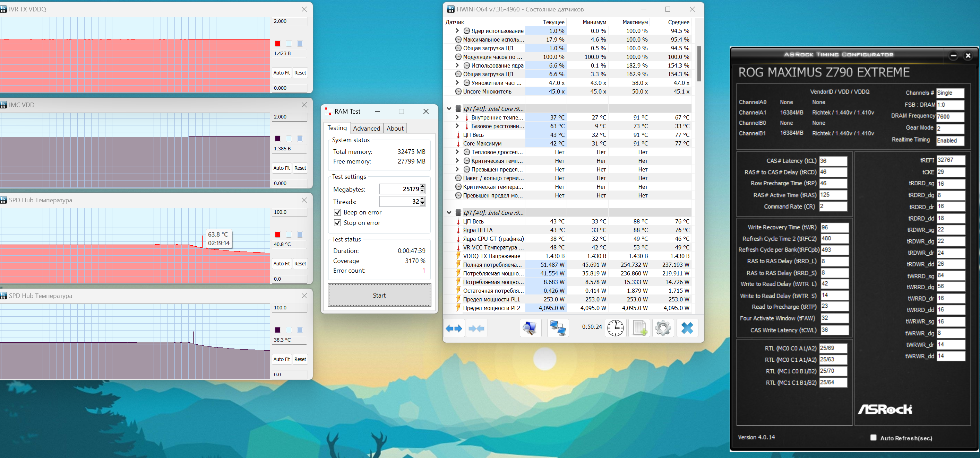Uncheck Beep on error
This screenshot has height=458, width=980.
point(337,212)
